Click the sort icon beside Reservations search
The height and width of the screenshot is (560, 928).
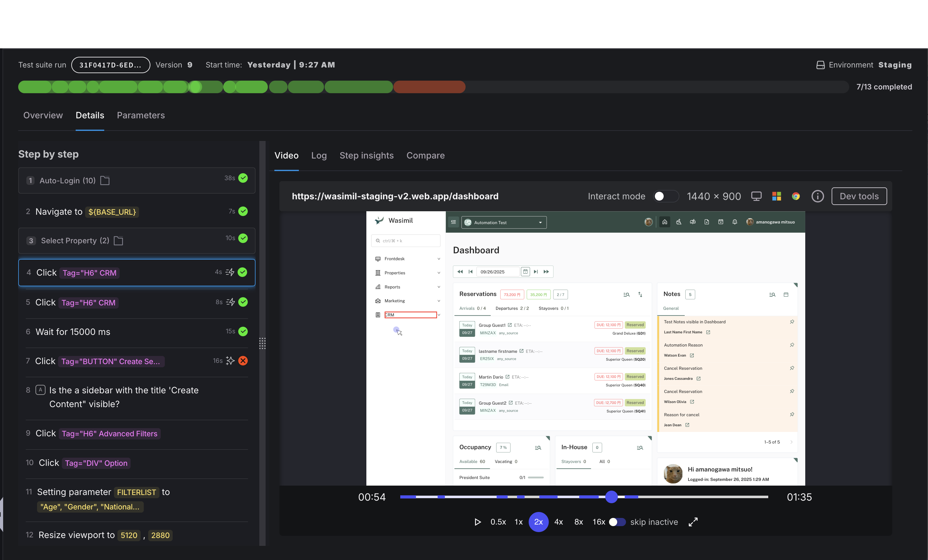point(641,294)
